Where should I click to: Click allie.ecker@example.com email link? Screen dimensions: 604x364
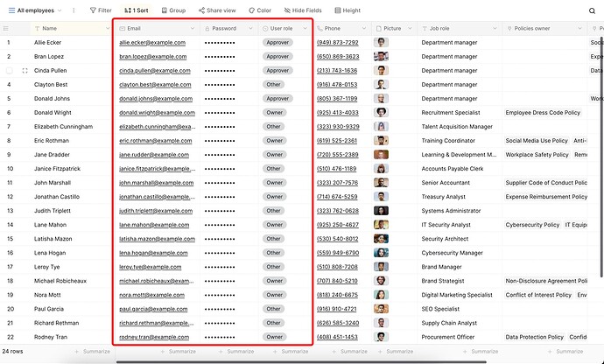click(152, 42)
